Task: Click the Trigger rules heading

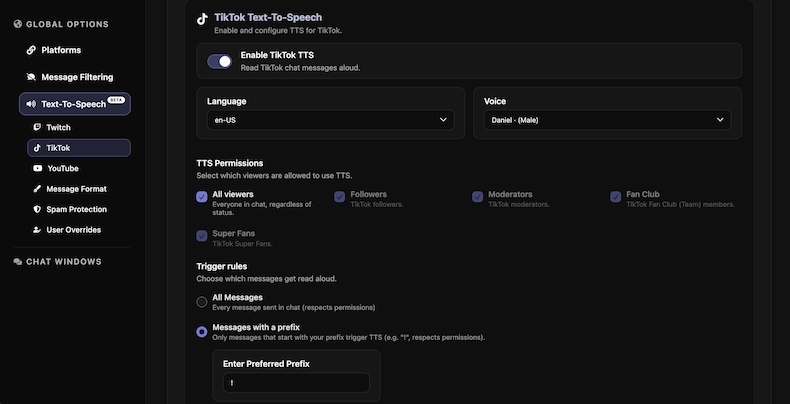Action: 222,266
